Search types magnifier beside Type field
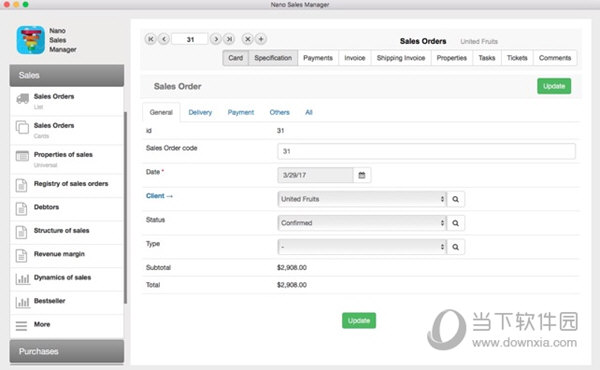The height and width of the screenshot is (370, 600). point(455,247)
